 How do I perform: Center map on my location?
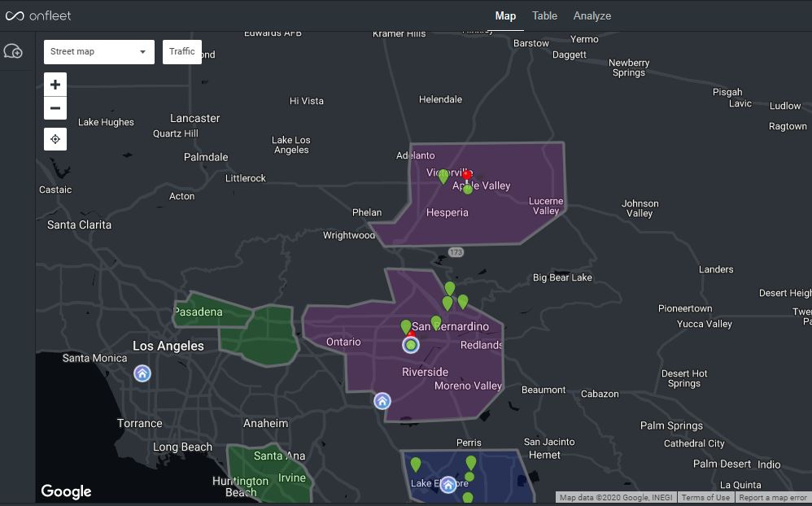pyautogui.click(x=55, y=139)
